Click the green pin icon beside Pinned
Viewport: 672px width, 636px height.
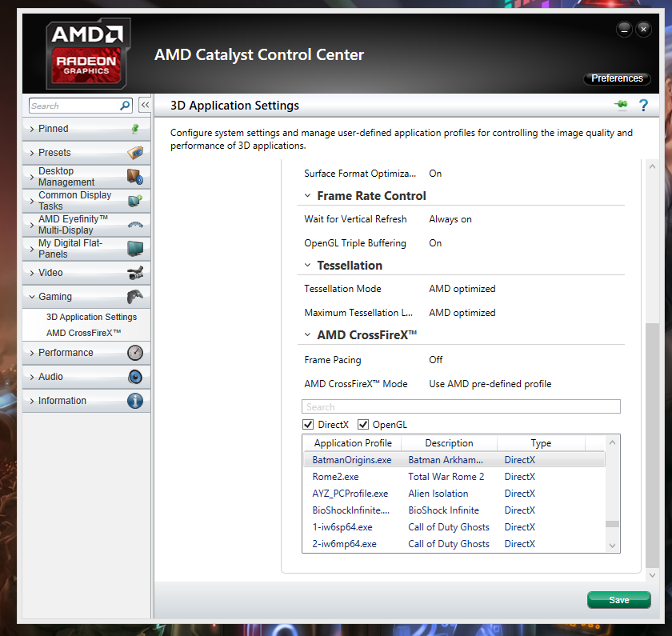tap(135, 129)
